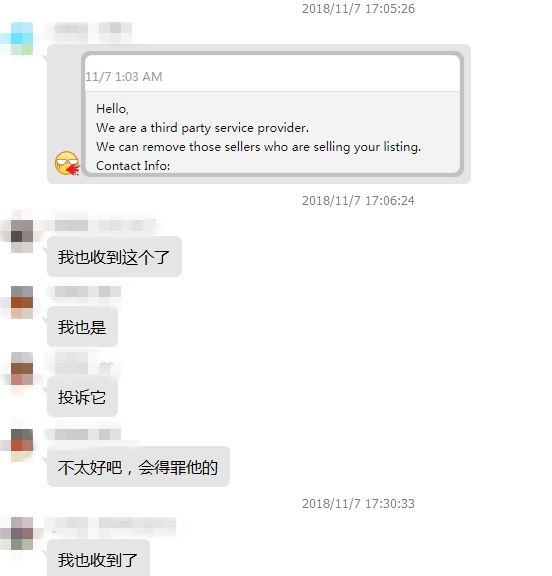Click the blue pixelated avatar at top
The image size is (552, 576).
click(x=21, y=38)
